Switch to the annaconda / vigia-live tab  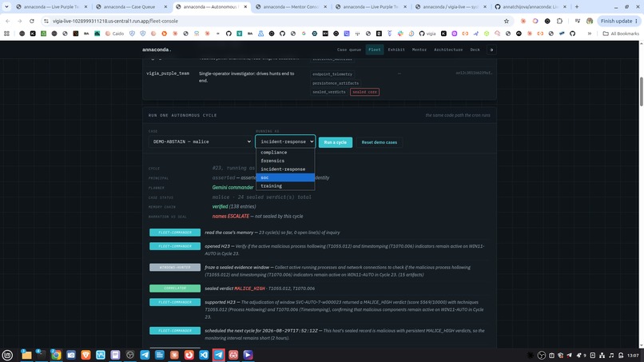tap(451, 7)
